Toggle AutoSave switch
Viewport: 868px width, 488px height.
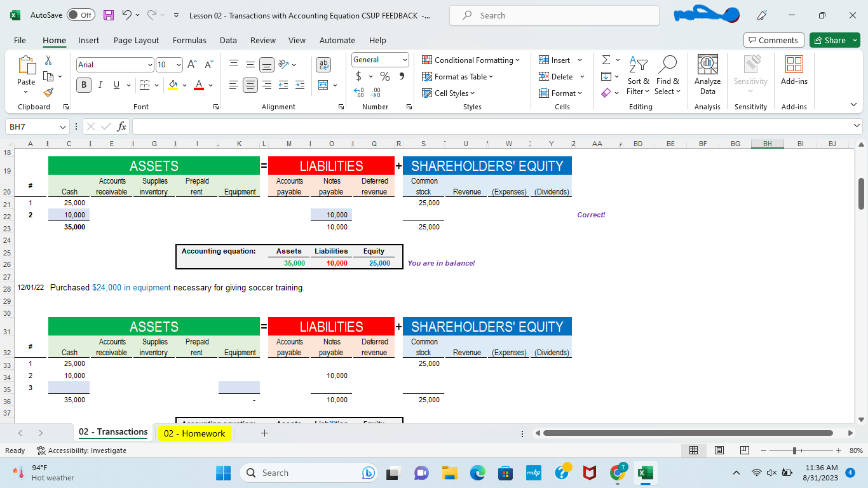[x=81, y=15]
